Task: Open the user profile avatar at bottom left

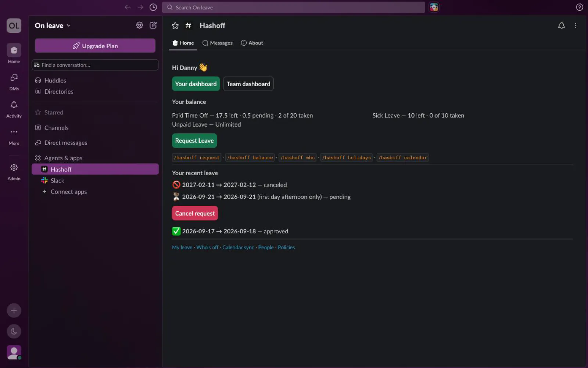Action: pos(14,353)
